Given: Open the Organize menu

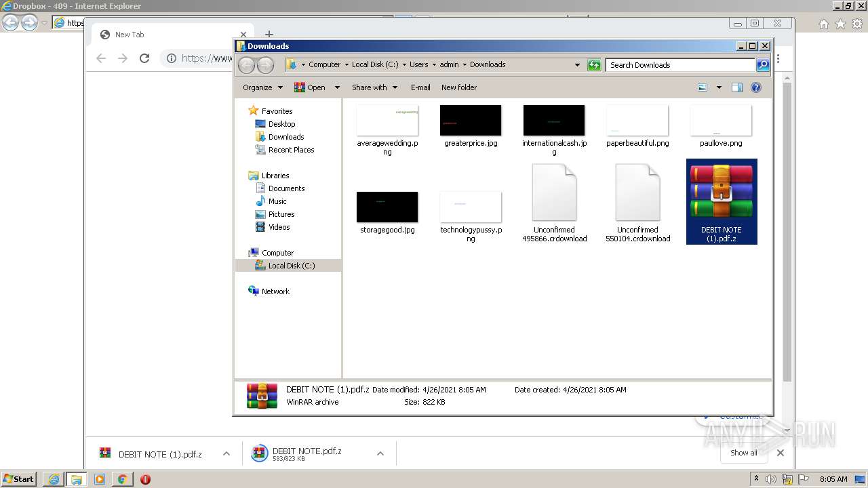Looking at the screenshot, I should (263, 87).
